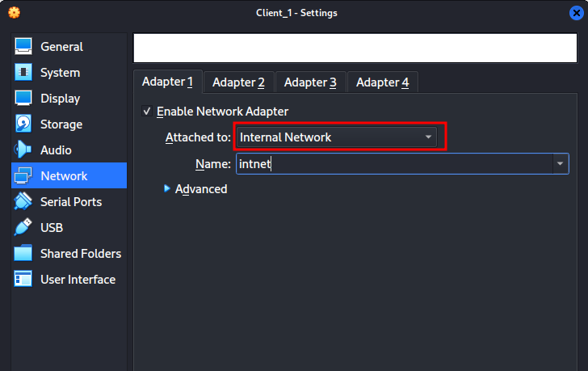Click the Audio speaker icon
Image resolution: width=588 pixels, height=371 pixels.
click(23, 150)
